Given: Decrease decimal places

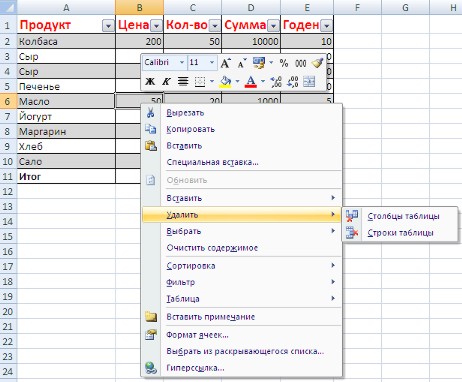Looking at the screenshot, I should 292,82.
